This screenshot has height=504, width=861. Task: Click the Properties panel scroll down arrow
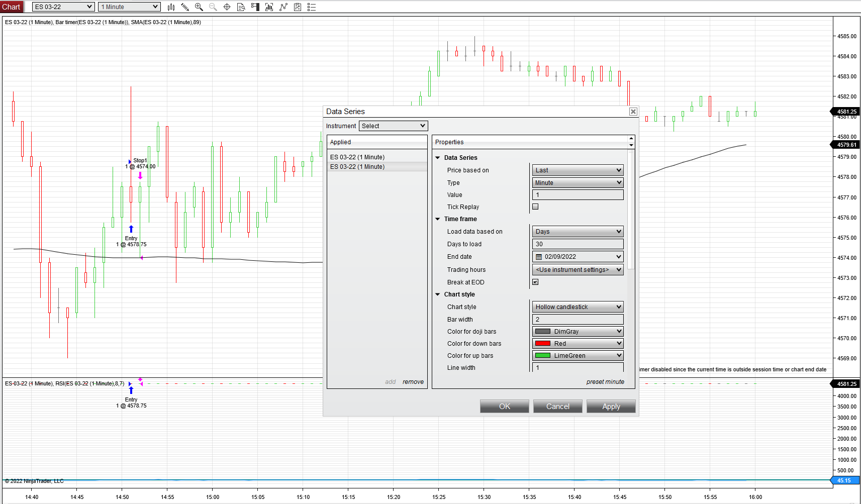(x=631, y=145)
